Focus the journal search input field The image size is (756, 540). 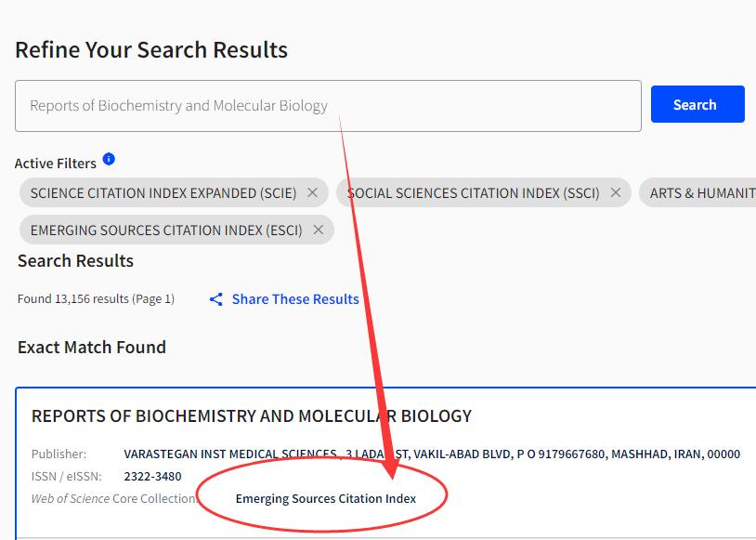[x=328, y=106]
